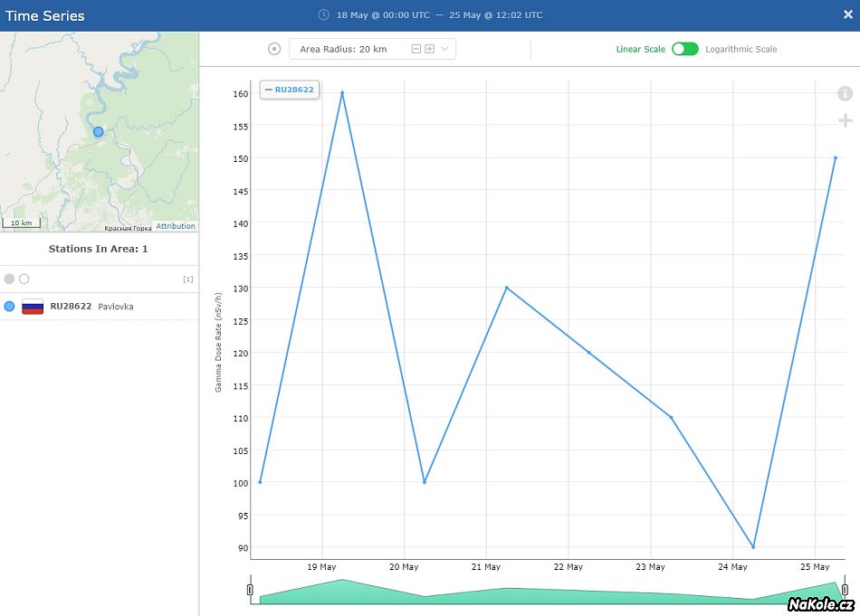Screen dimensions: 860x616
Task: Select all stations with filled gray circle
Action: coord(9,279)
